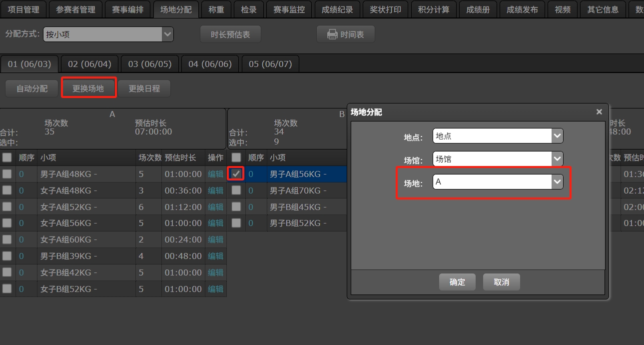This screenshot has width=644, height=345.
Task: Click the 更换日程 button
Action: 144,88
